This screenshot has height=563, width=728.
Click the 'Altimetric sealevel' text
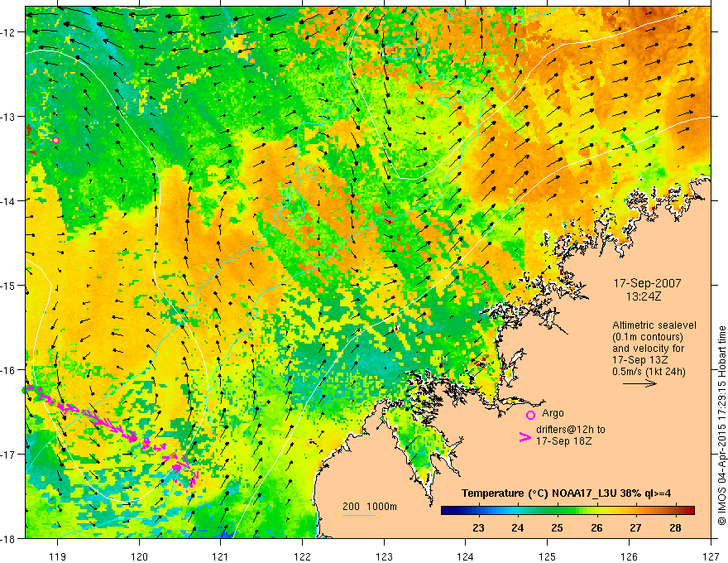coord(654,325)
